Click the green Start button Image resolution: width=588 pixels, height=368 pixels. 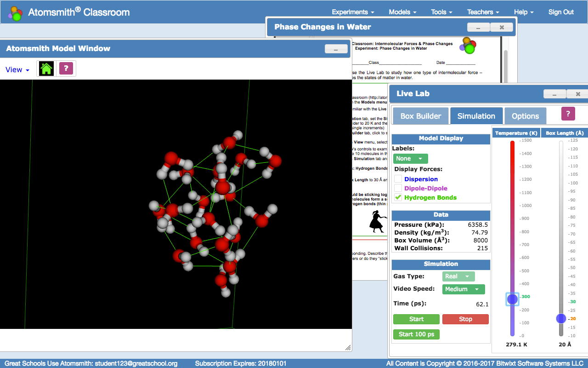coord(416,319)
